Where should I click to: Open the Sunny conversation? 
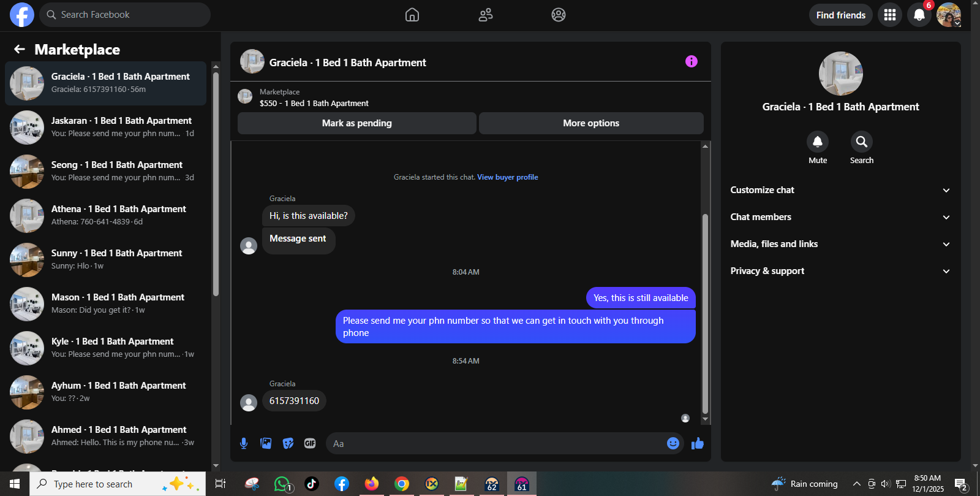click(x=105, y=260)
